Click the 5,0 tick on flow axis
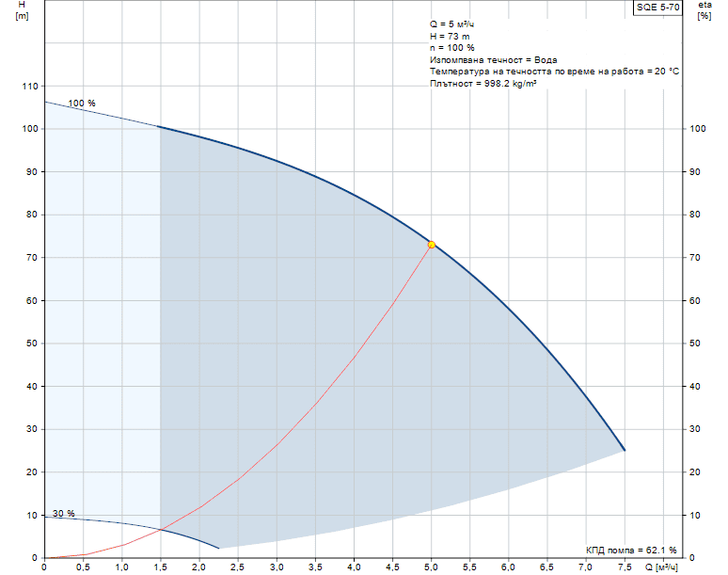This screenshot has height=575, width=728. [431, 567]
